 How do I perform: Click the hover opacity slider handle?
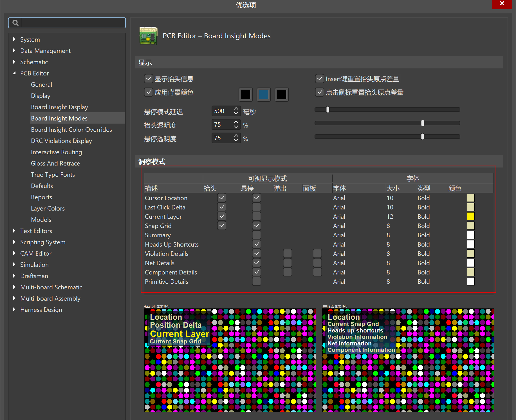(422, 137)
